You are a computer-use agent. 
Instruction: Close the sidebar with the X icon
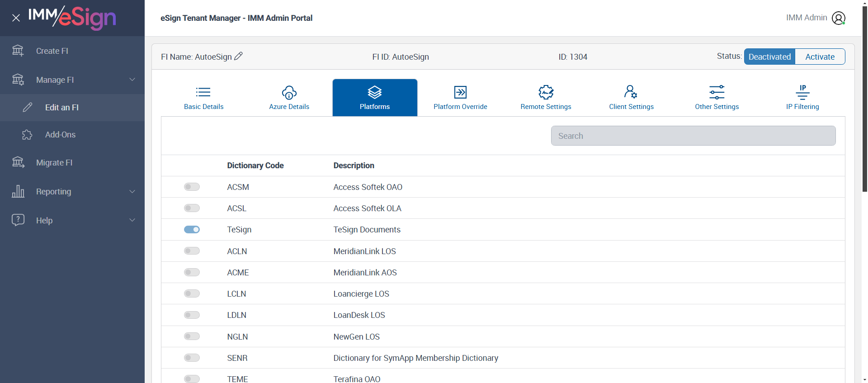coord(16,18)
